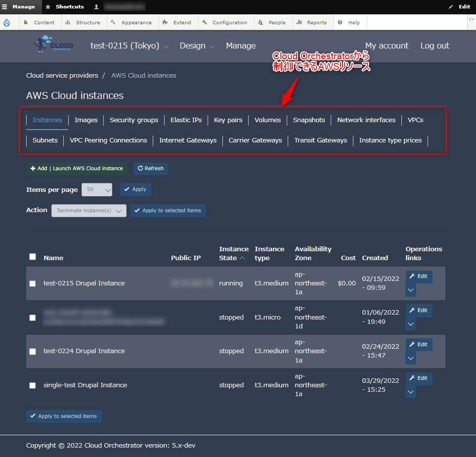Click Log out
The width and height of the screenshot is (476, 457).
434,46
